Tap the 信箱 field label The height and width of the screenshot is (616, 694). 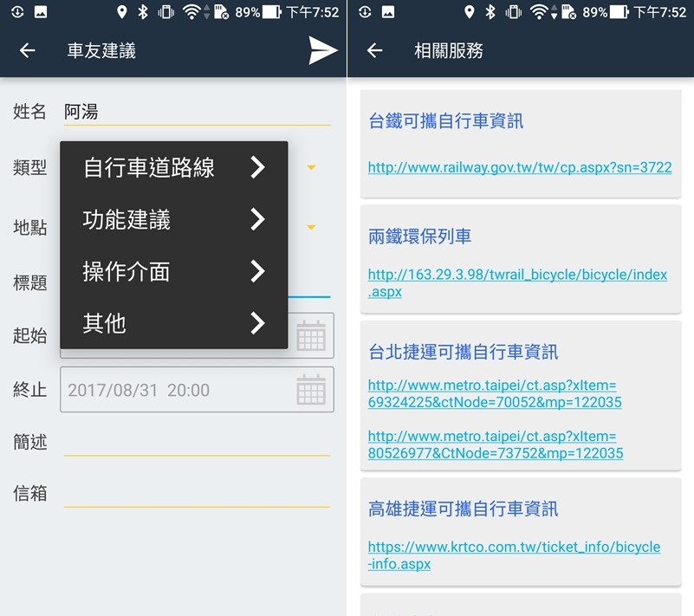(29, 493)
